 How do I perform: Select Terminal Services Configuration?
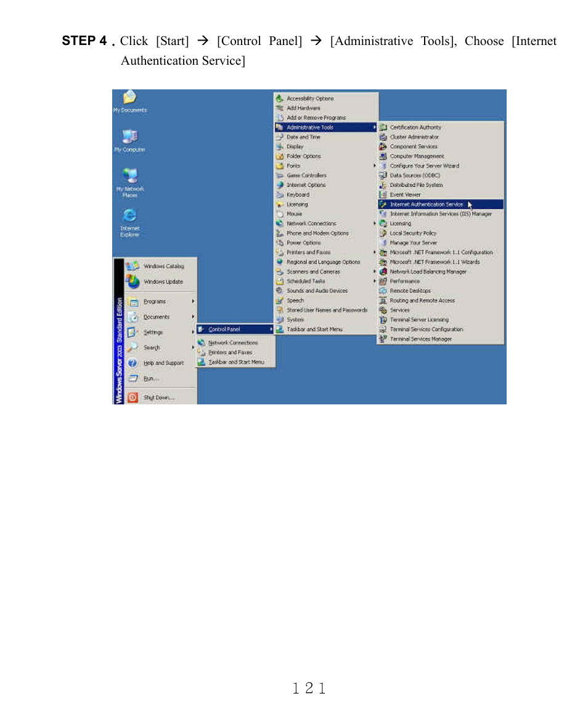pos(441,329)
